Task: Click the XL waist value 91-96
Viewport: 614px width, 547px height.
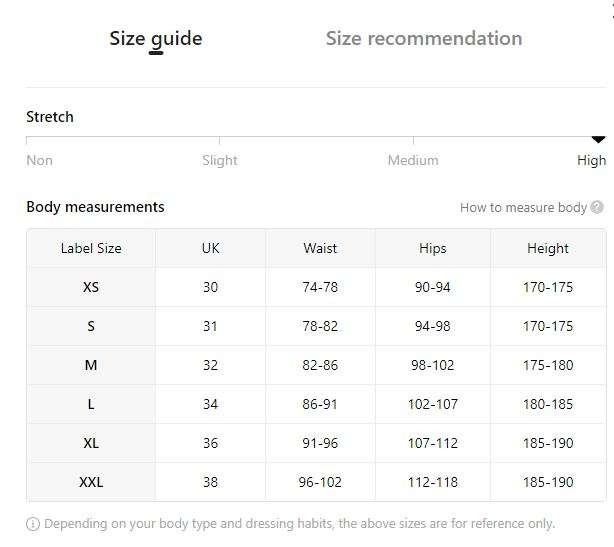Action: point(320,443)
